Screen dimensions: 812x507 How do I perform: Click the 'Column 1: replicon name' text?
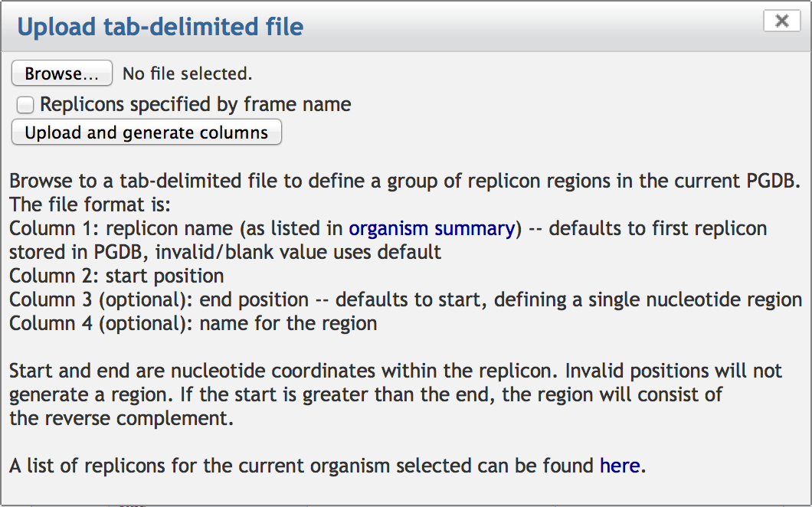(121, 228)
